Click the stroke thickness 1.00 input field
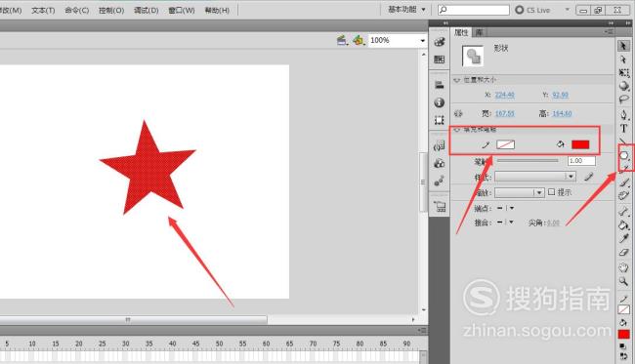 click(x=581, y=161)
